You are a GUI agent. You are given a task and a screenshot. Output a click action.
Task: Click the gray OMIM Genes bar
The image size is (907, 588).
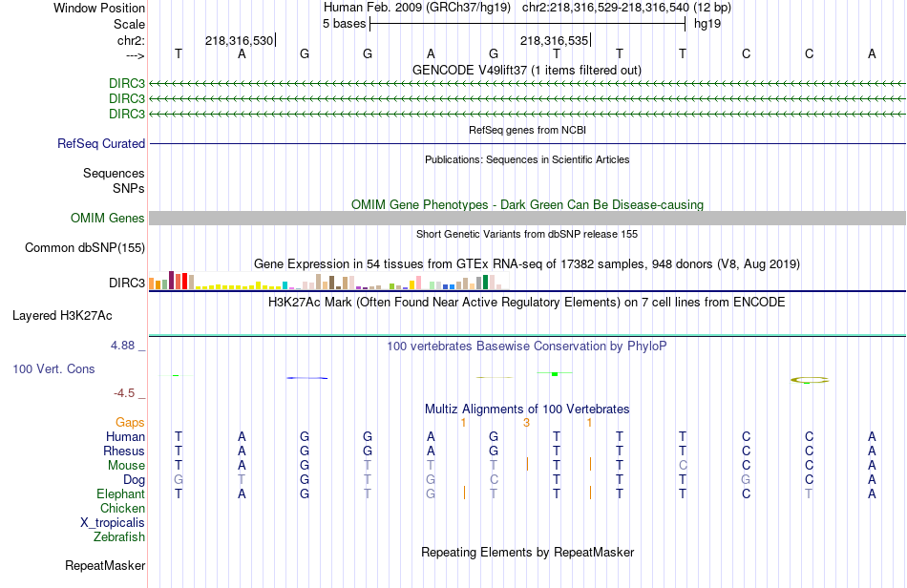[x=528, y=218]
